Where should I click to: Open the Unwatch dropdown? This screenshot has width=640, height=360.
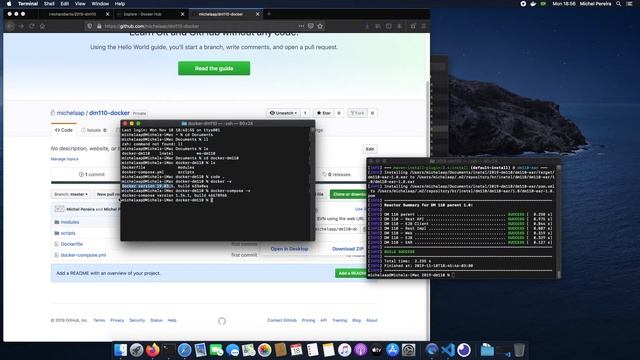tap(284, 113)
